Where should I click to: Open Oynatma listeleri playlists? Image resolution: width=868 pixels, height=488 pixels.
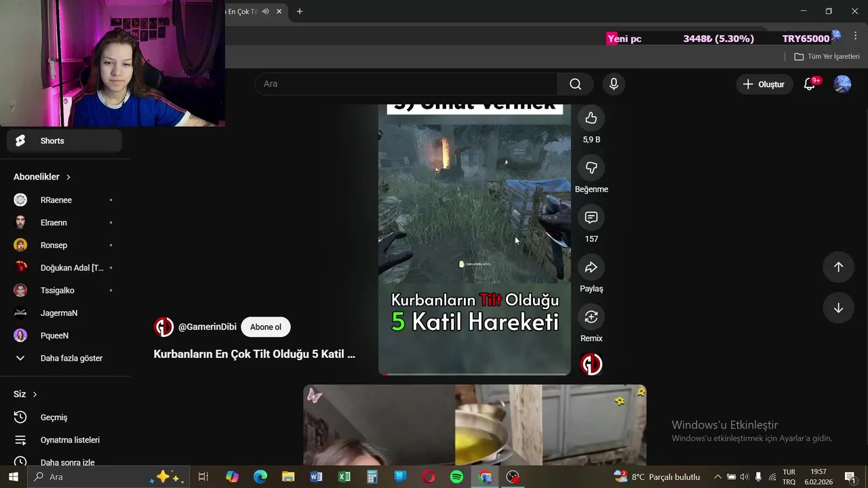coord(64,440)
